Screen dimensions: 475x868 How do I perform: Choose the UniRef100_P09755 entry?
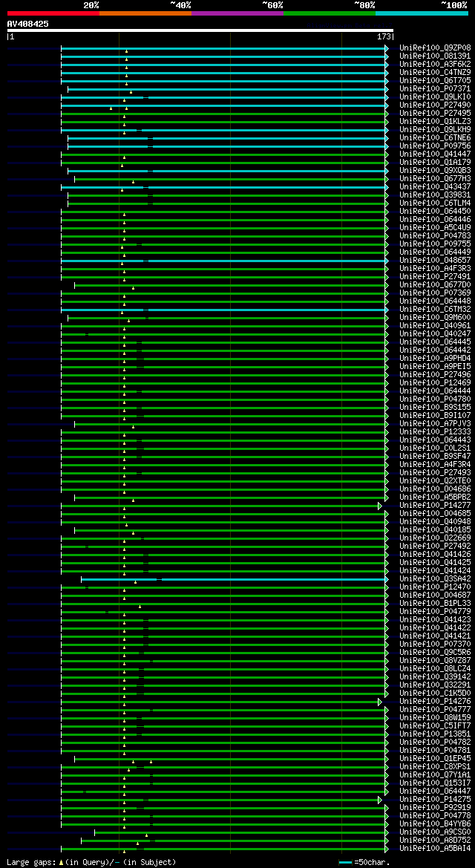click(x=435, y=244)
